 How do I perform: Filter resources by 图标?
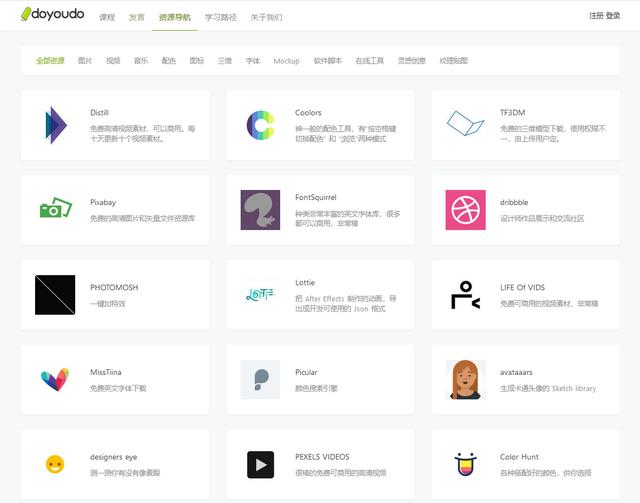(x=197, y=60)
